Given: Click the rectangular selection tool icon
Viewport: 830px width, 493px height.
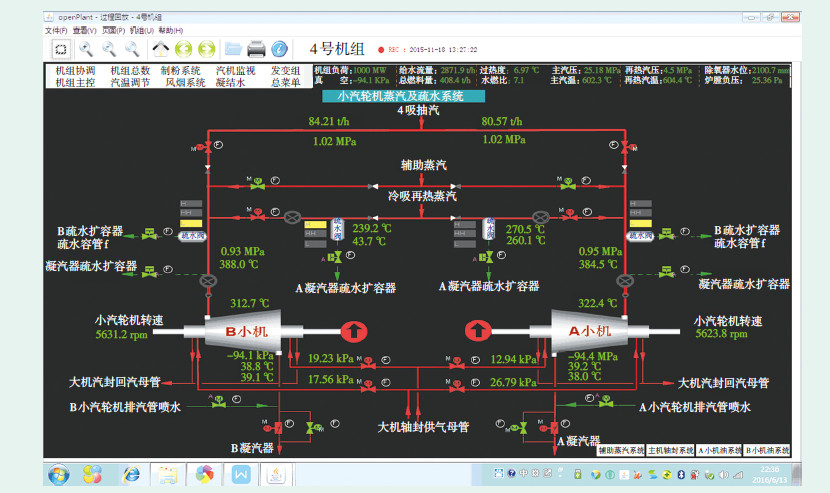Looking at the screenshot, I should click(x=60, y=48).
